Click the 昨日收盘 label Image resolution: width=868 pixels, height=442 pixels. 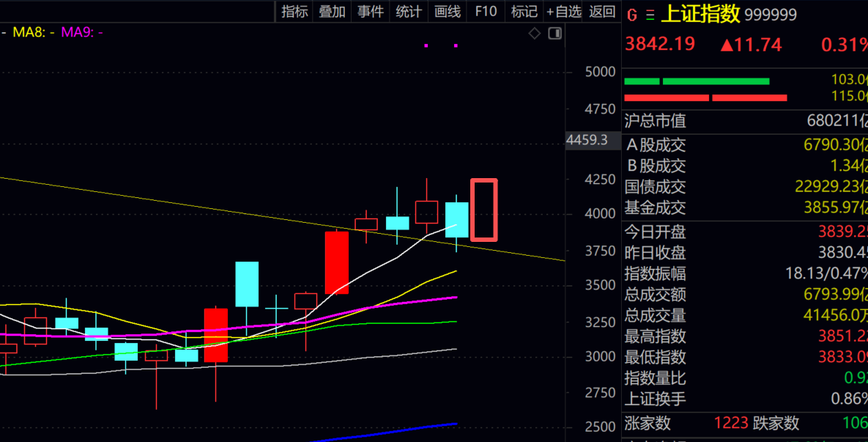[656, 253]
